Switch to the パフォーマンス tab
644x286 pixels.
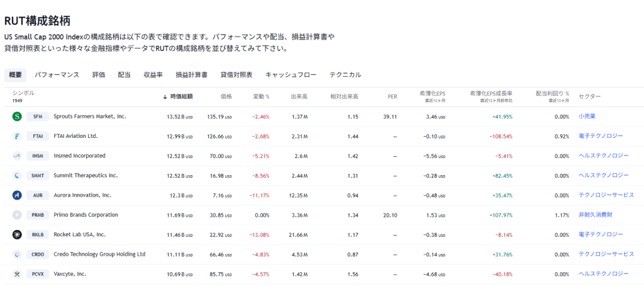point(57,75)
